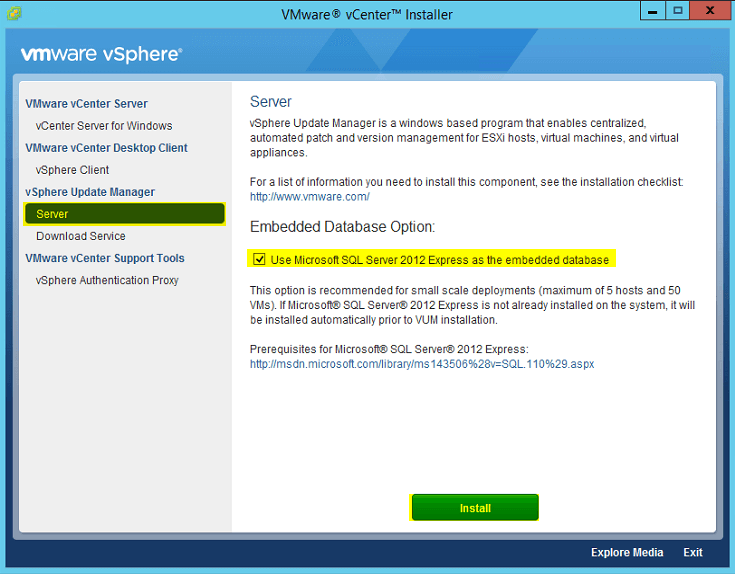Close the vCenter Installer window

[710, 11]
